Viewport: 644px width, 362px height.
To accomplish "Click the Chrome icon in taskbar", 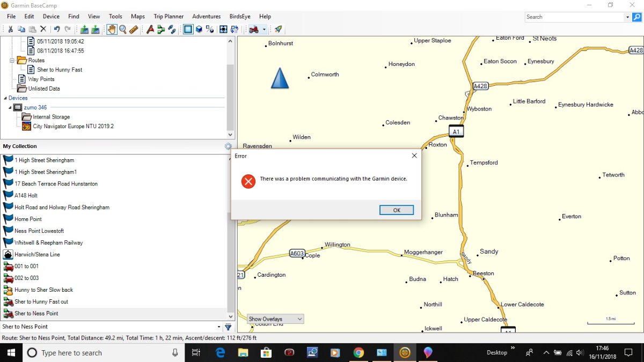I will pyautogui.click(x=358, y=352).
